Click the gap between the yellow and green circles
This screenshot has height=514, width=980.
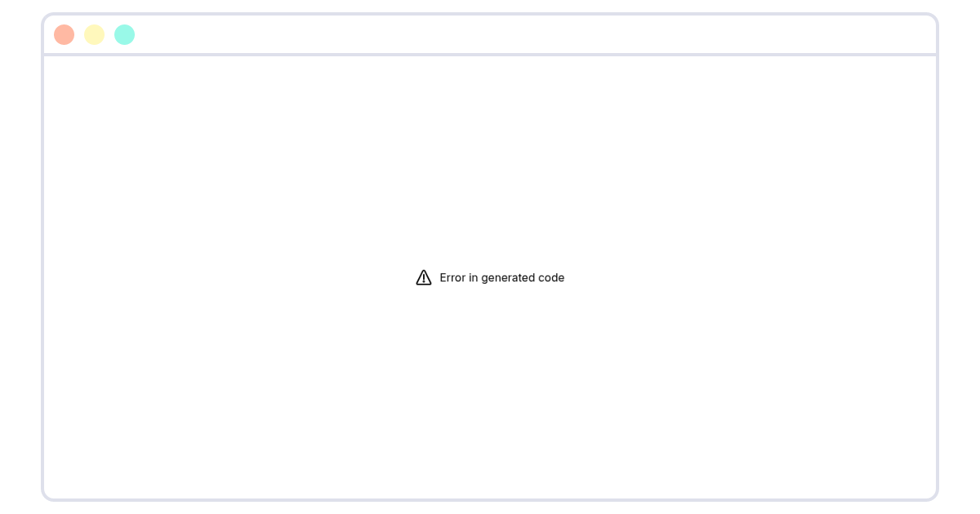(109, 34)
